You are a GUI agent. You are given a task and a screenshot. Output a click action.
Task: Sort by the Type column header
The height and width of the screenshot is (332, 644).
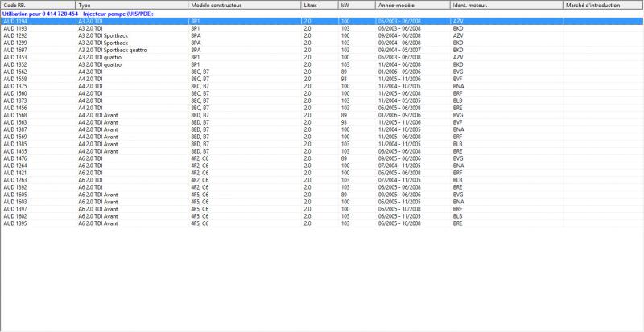(x=132, y=6)
